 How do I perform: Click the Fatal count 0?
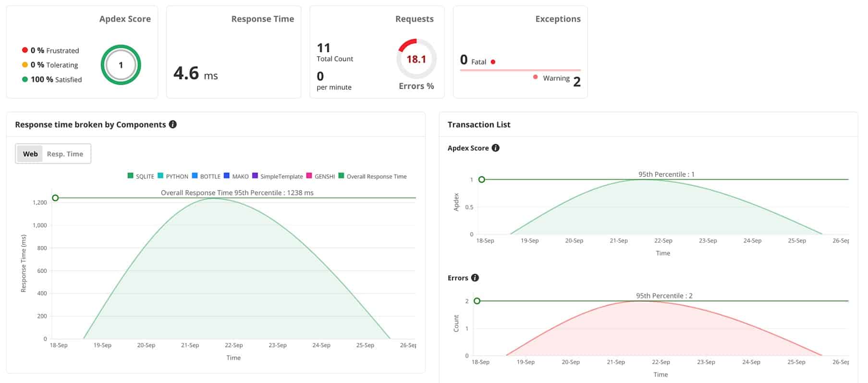coord(464,60)
